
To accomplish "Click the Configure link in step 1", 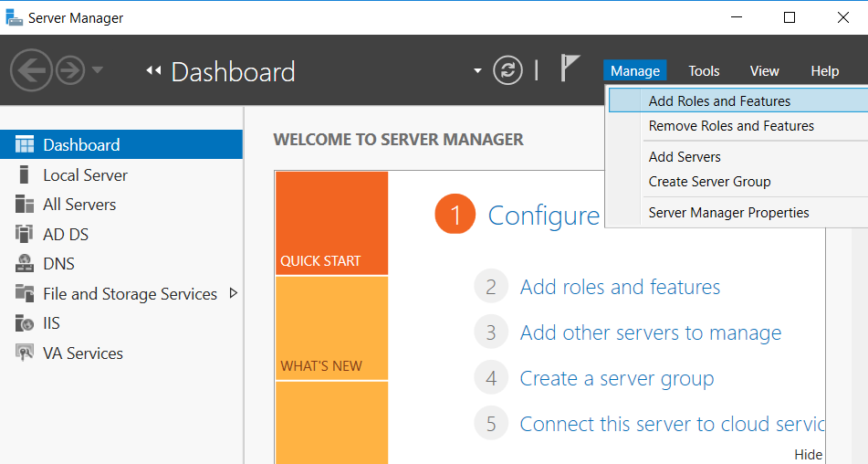I will click(544, 216).
